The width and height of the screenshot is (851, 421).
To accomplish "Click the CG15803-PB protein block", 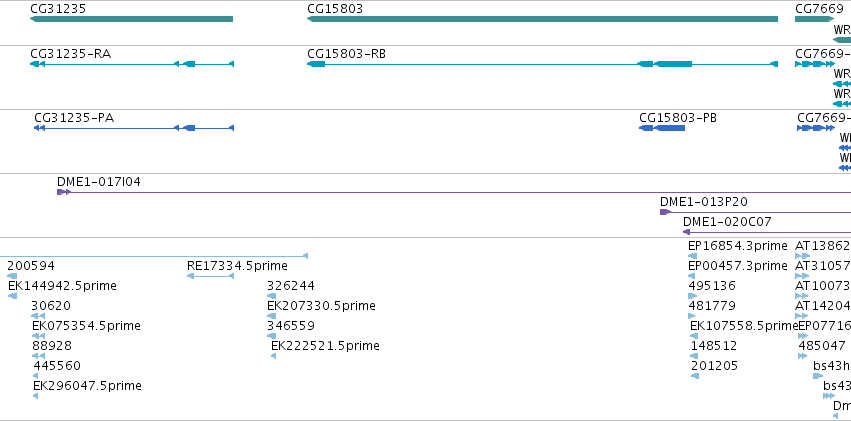I will pyautogui.click(x=662, y=128).
